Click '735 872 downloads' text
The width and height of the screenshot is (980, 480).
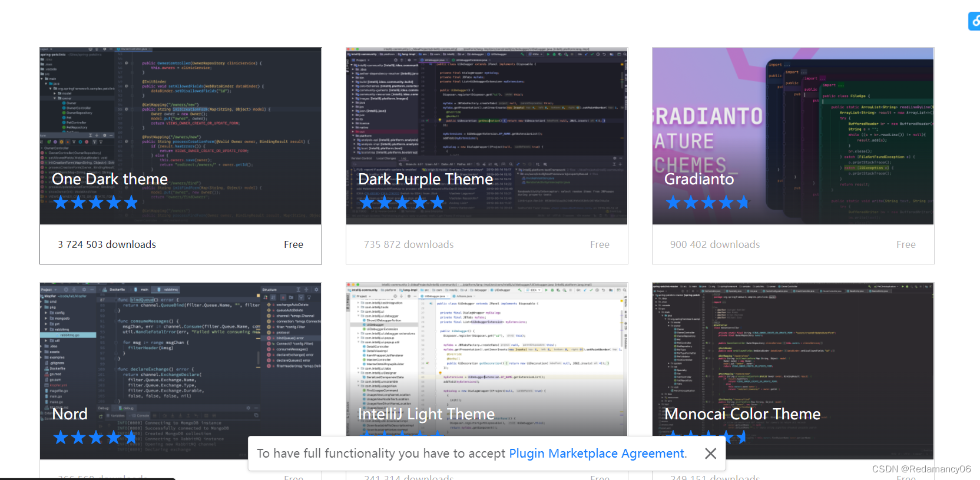point(409,244)
